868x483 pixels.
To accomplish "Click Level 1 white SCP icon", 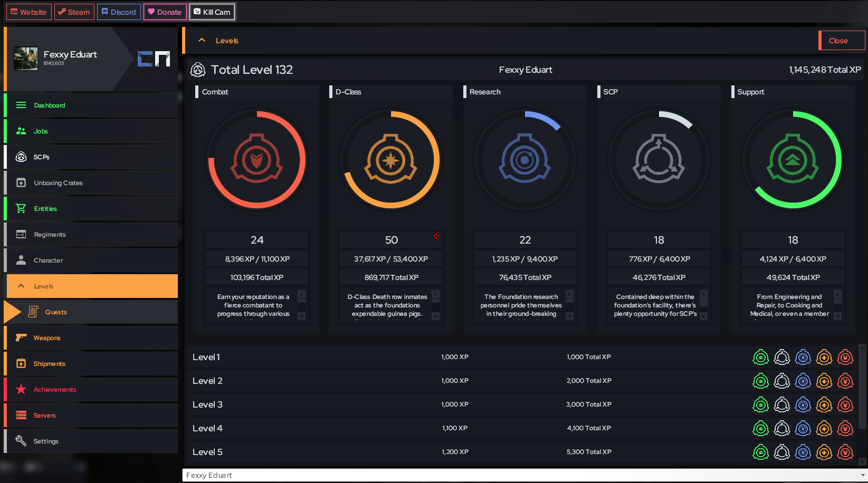I will coord(782,358).
